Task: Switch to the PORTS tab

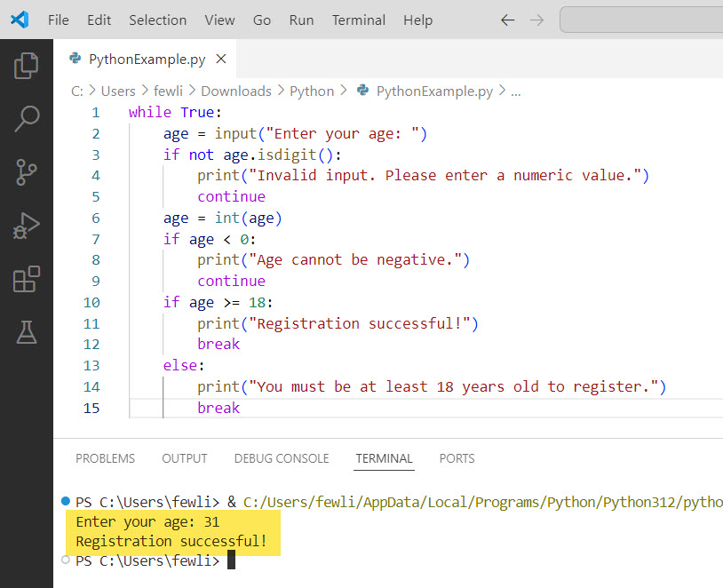Action: click(457, 458)
